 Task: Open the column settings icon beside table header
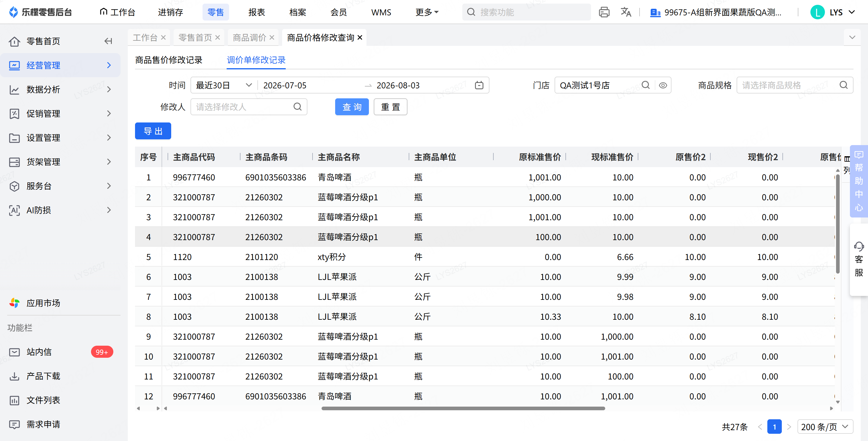[847, 159]
